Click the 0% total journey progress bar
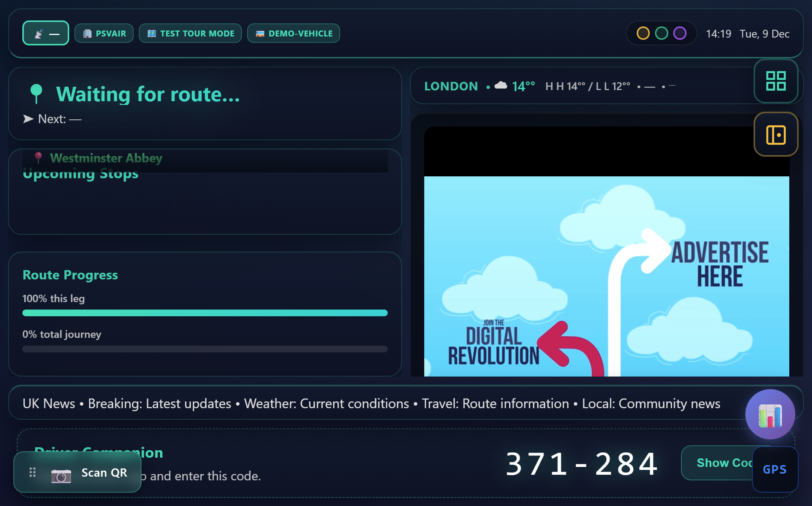Viewport: 812px width, 506px height. (205, 349)
